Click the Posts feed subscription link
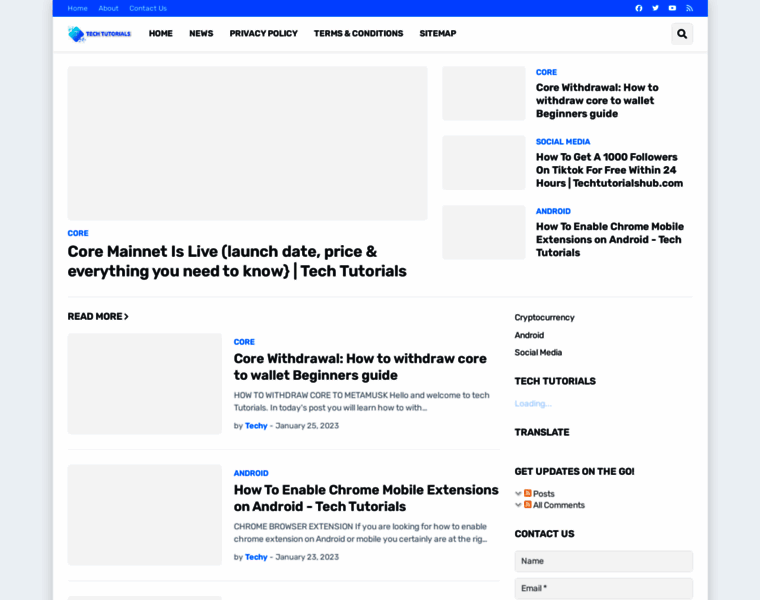 (x=543, y=493)
